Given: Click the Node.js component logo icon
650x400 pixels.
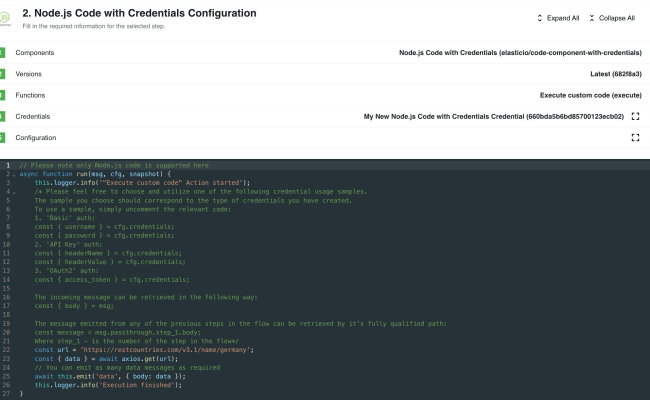Looking at the screenshot, I should (5, 18).
